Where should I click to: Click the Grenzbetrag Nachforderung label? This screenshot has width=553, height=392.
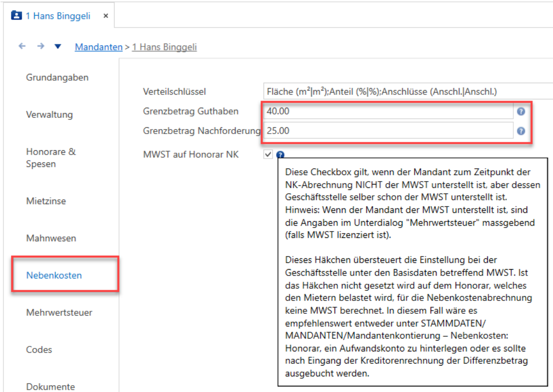[202, 131]
